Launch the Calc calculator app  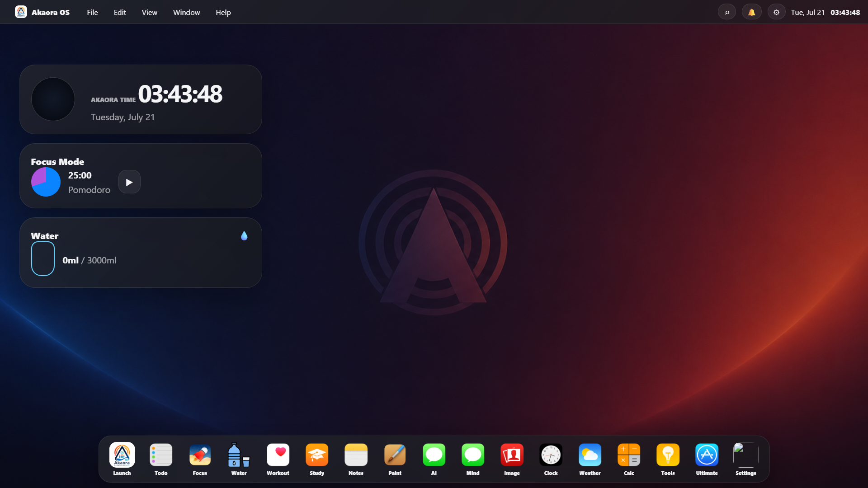(x=629, y=459)
